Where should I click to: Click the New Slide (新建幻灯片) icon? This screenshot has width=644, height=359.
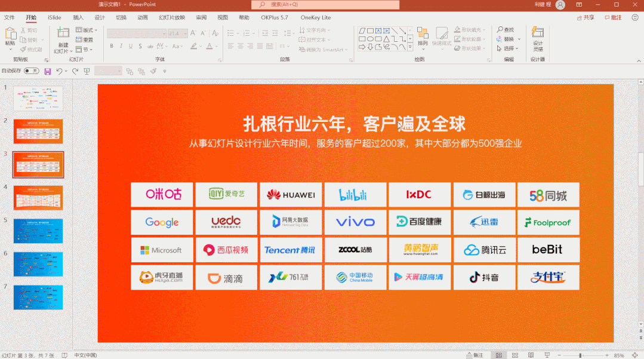[x=63, y=33]
